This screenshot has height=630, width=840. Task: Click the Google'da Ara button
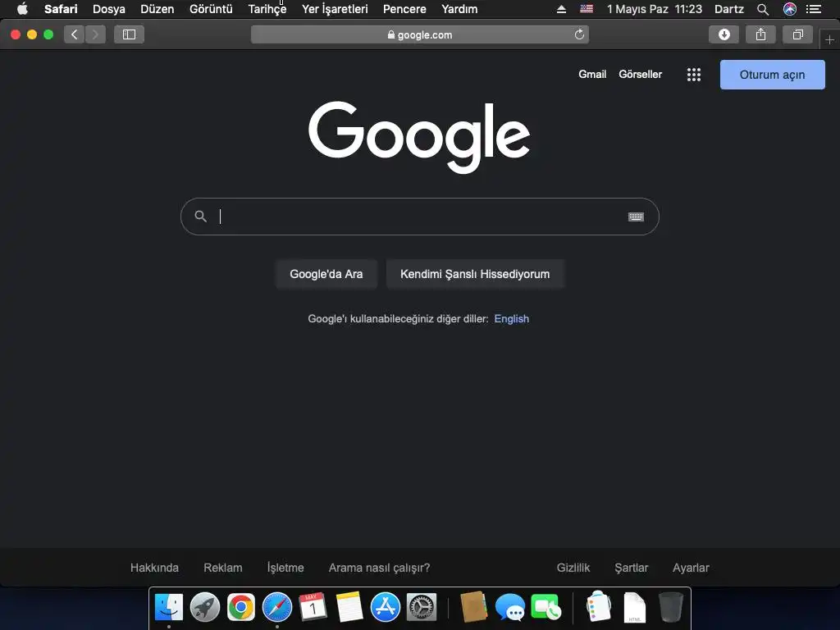pos(326,274)
